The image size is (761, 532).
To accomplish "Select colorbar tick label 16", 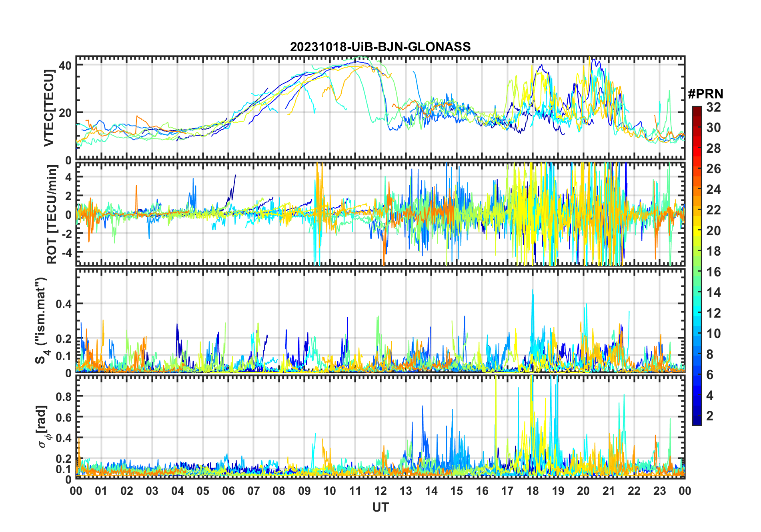I will tap(713, 272).
